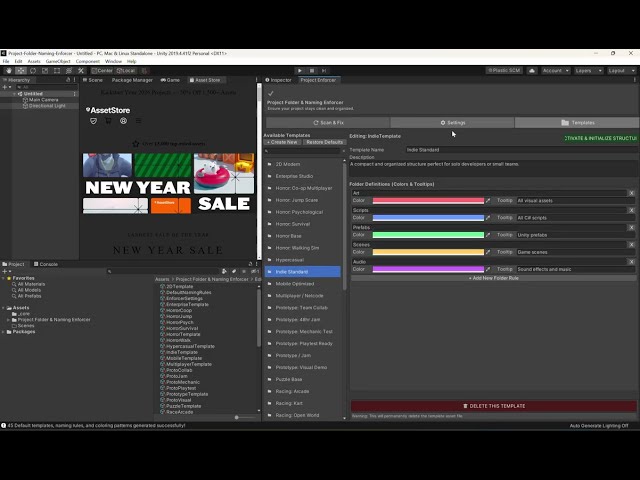Open the Asset Store shield icon

(x=93, y=121)
